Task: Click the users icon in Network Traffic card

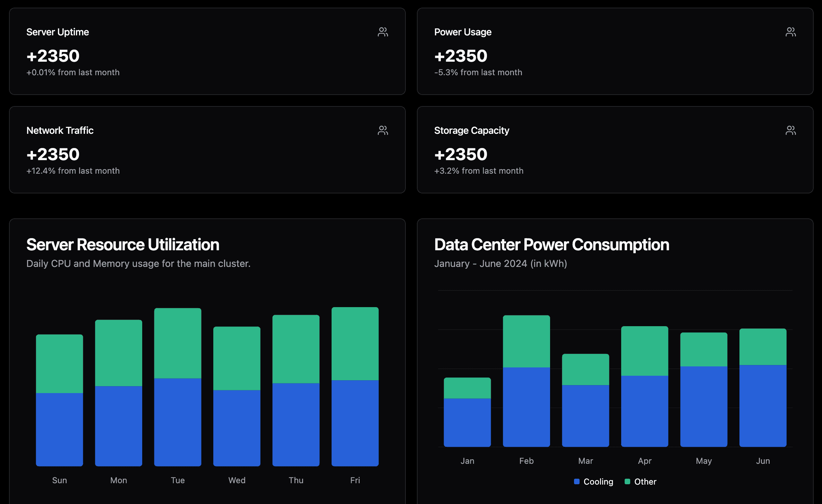Action: click(x=383, y=130)
